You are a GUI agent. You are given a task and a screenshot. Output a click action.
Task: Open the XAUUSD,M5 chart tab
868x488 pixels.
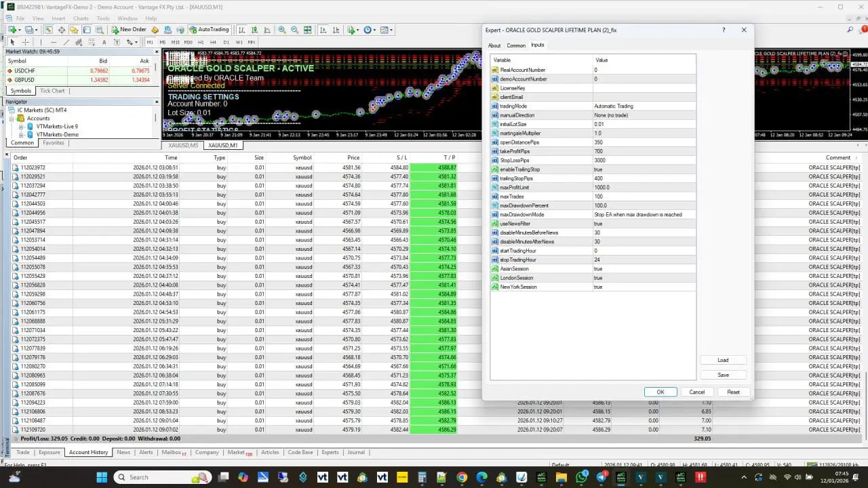pos(184,145)
